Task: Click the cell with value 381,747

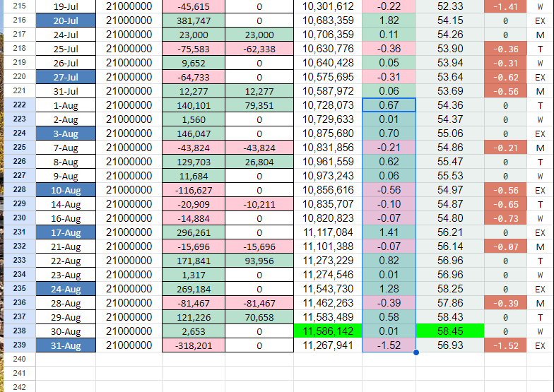Action: [194, 20]
